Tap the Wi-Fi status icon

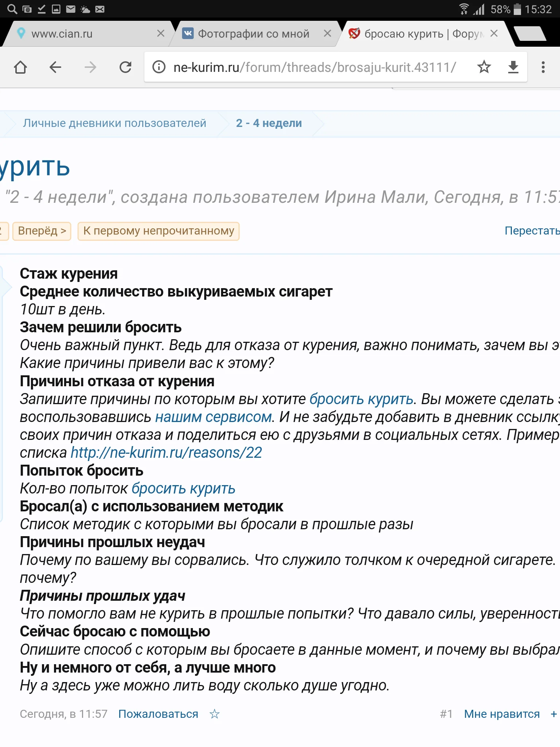click(464, 9)
